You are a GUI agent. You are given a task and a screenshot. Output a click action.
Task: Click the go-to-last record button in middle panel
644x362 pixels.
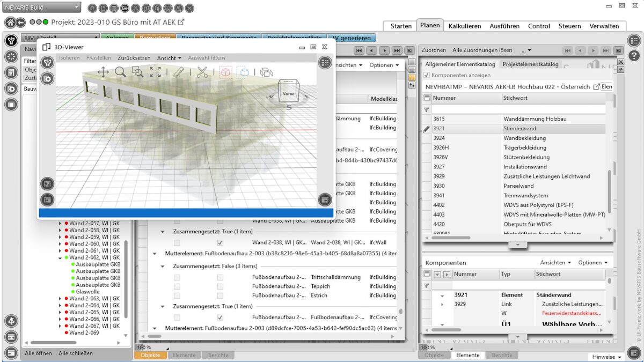tap(397, 50)
